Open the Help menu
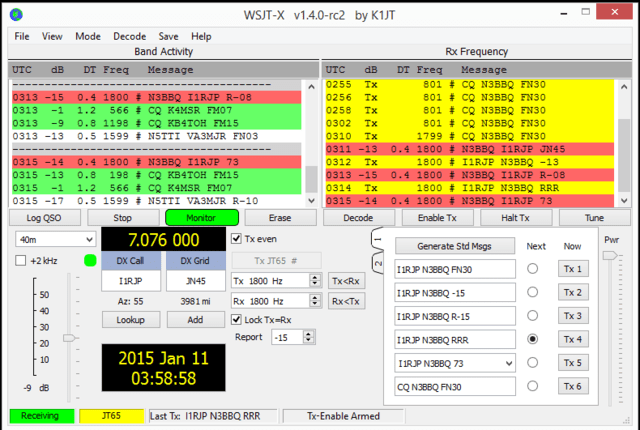This screenshot has width=640, height=430. tap(201, 36)
